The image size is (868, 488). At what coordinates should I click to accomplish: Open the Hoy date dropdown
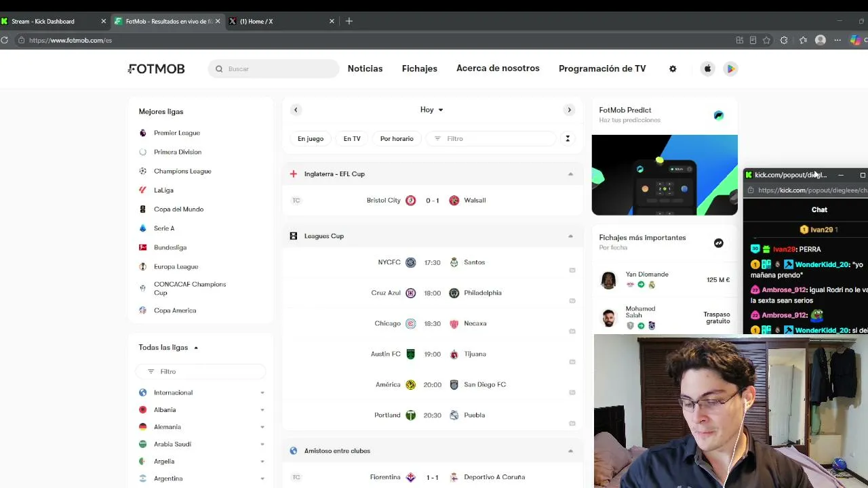coord(432,110)
